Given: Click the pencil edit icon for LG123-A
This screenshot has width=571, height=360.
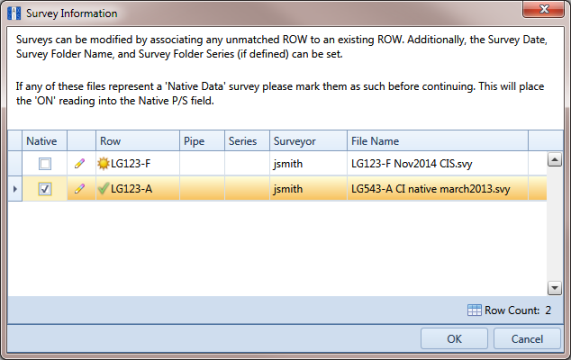Looking at the screenshot, I should pyautogui.click(x=80, y=189).
